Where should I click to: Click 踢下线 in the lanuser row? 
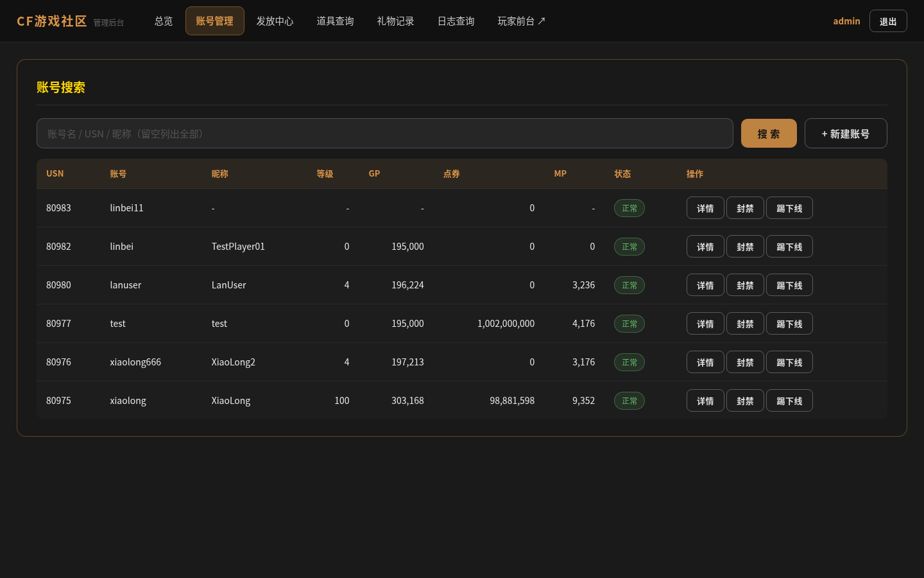pyautogui.click(x=789, y=285)
